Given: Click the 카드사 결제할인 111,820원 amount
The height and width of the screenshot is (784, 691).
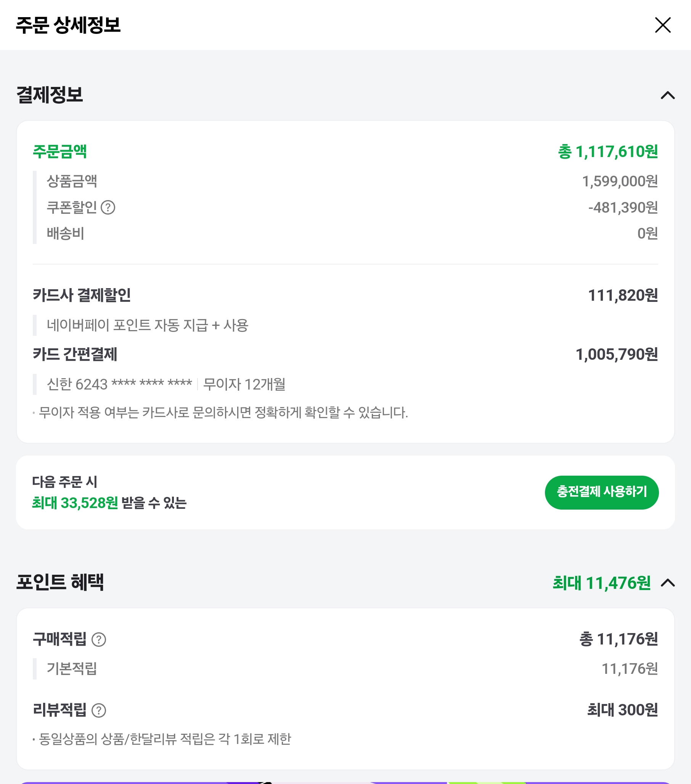Looking at the screenshot, I should pos(623,295).
